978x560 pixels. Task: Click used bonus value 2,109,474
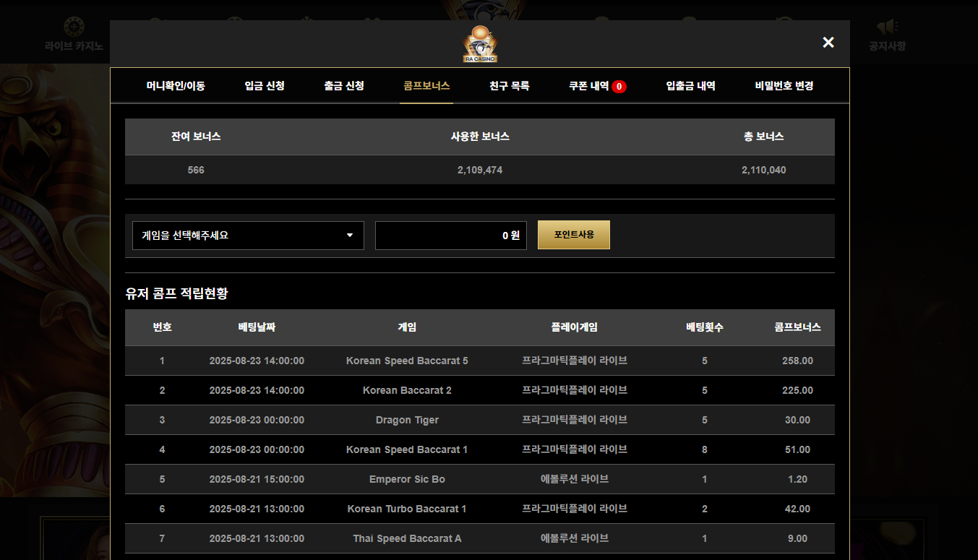480,170
